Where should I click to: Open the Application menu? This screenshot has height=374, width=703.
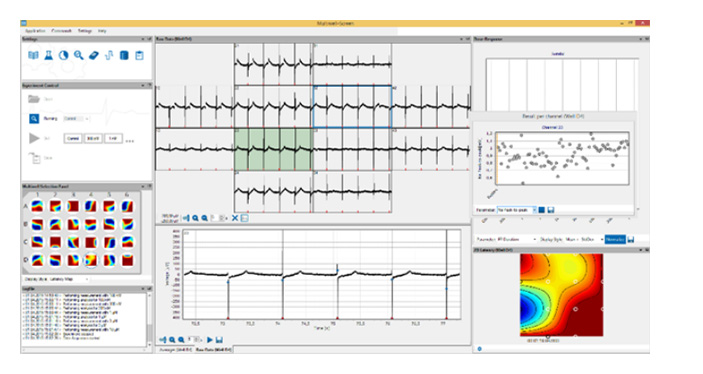coord(35,31)
